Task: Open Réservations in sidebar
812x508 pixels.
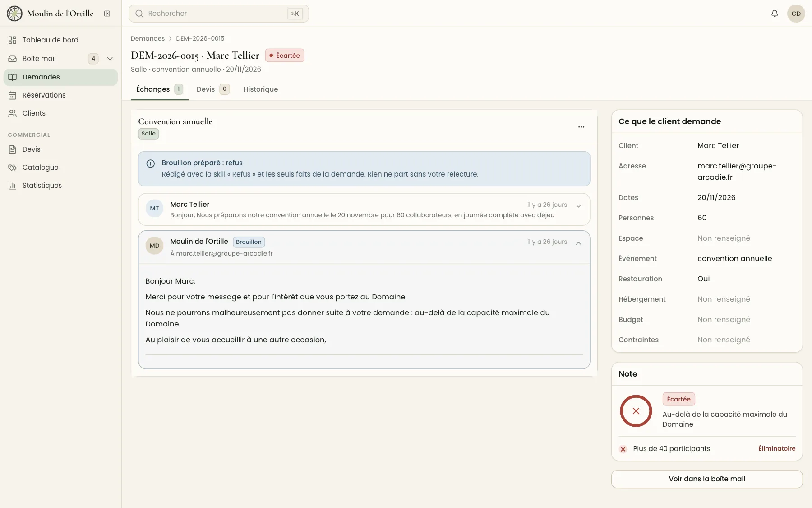Action: 60,95
